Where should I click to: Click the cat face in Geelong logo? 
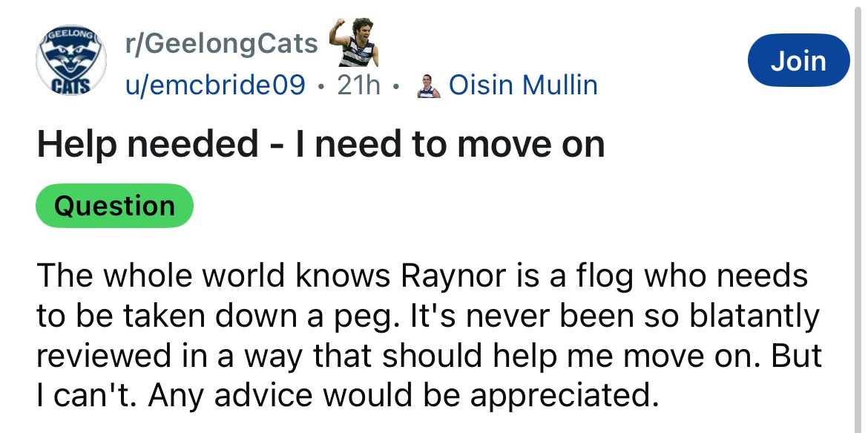(x=71, y=59)
